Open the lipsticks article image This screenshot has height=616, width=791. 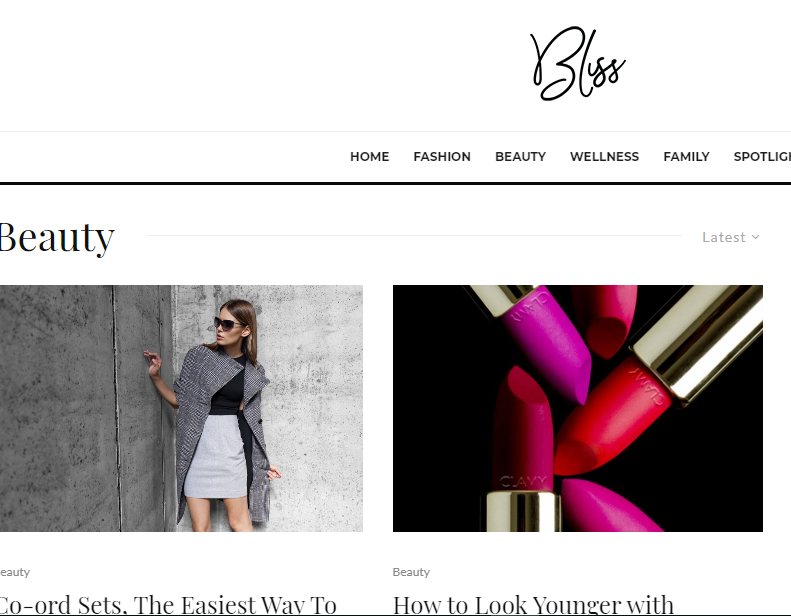pos(578,408)
